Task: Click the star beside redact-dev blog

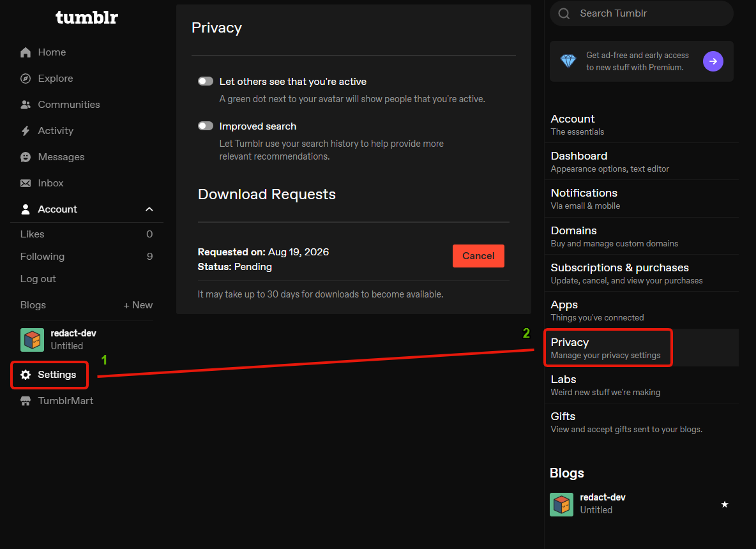Action: pyautogui.click(x=725, y=504)
